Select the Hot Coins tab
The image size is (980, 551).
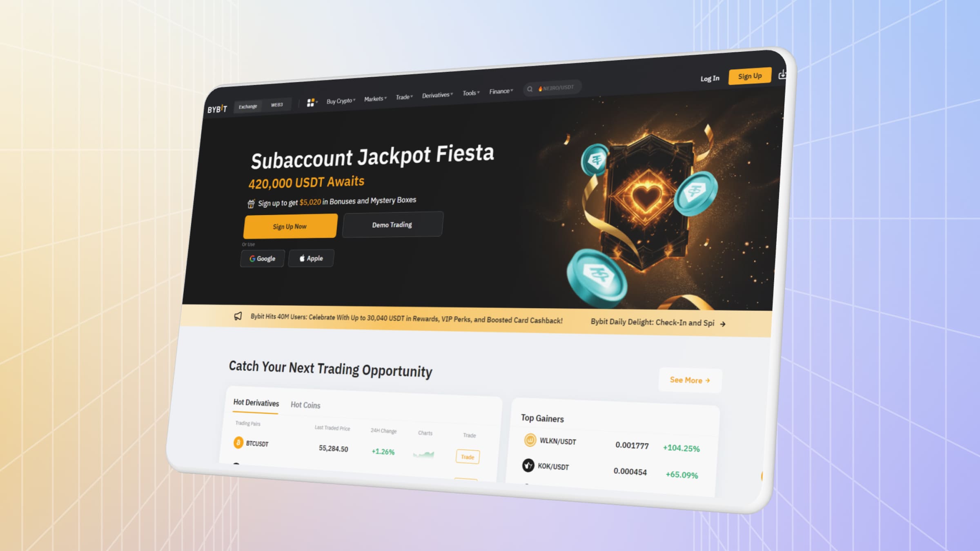(x=305, y=404)
